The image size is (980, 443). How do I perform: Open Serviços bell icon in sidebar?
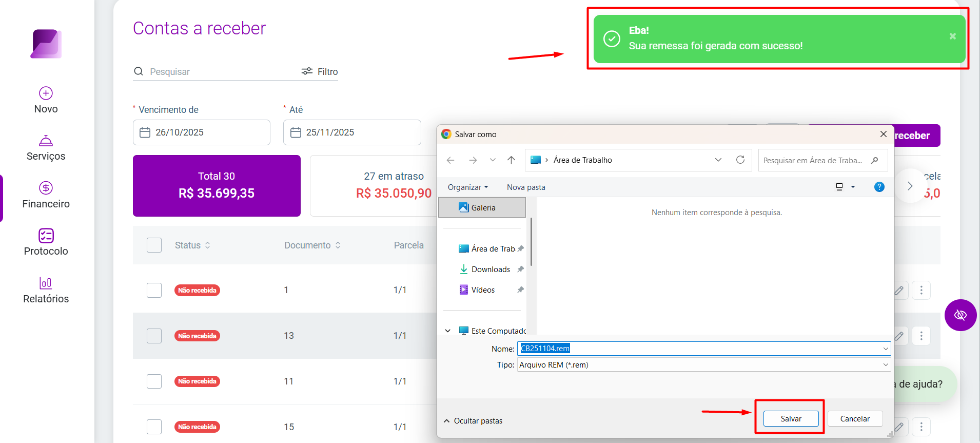46,141
